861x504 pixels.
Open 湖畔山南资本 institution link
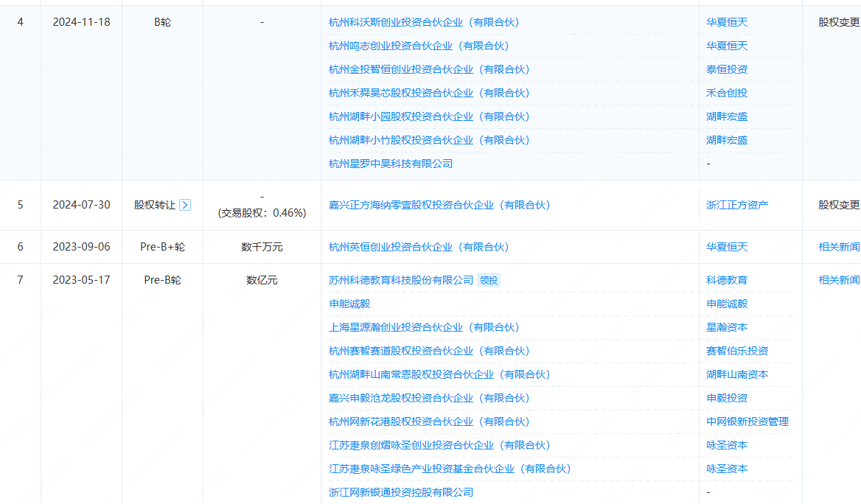[737, 375]
